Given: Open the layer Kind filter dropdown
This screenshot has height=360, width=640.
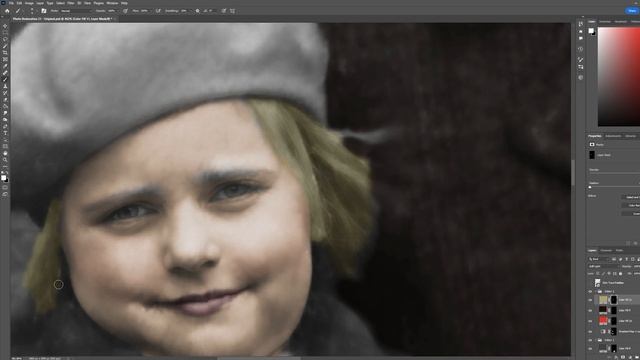Looking at the screenshot, I should click(599, 259).
